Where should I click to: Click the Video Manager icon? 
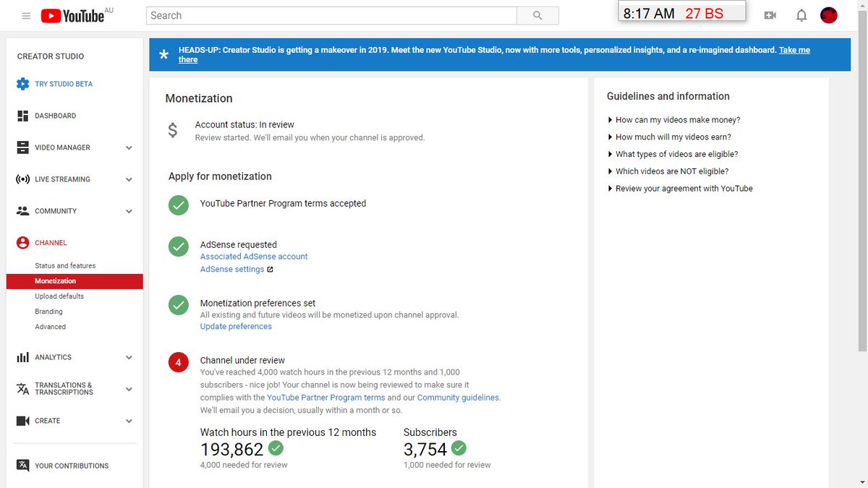click(22, 147)
